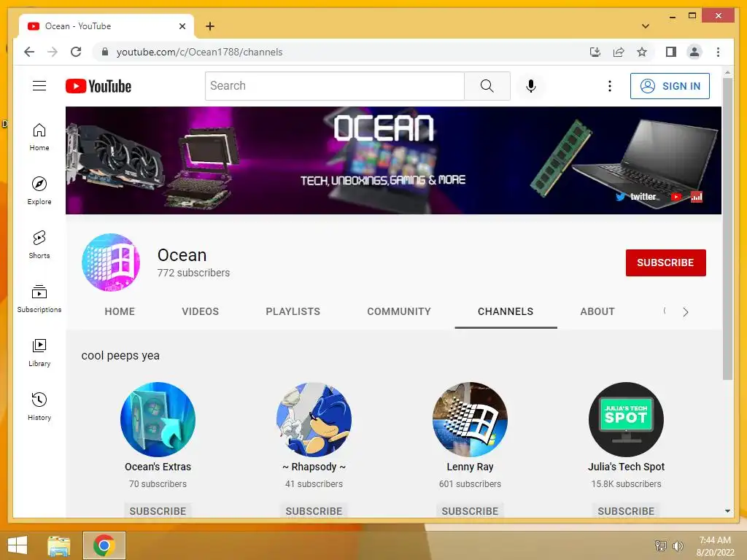Switch to the ABOUT tab
This screenshot has height=560, width=747.
tap(597, 311)
